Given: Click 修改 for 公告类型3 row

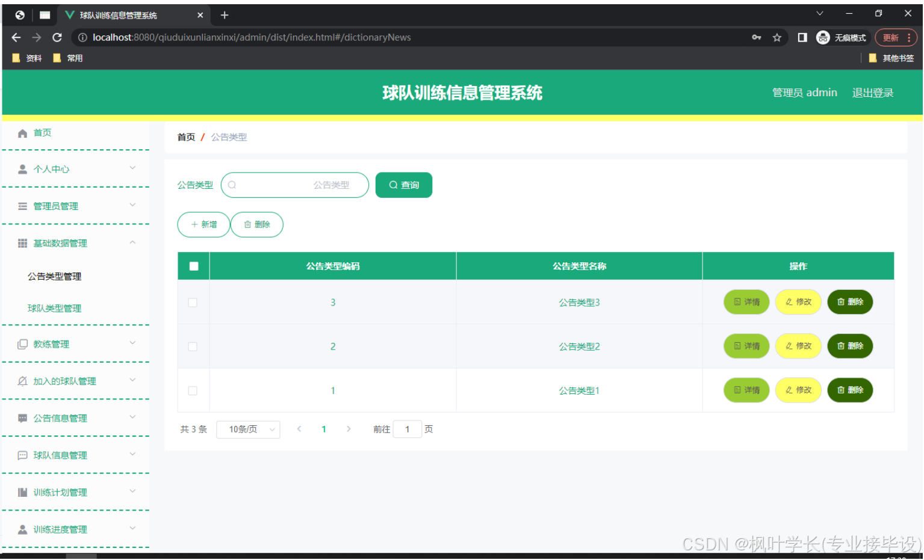Looking at the screenshot, I should 798,302.
